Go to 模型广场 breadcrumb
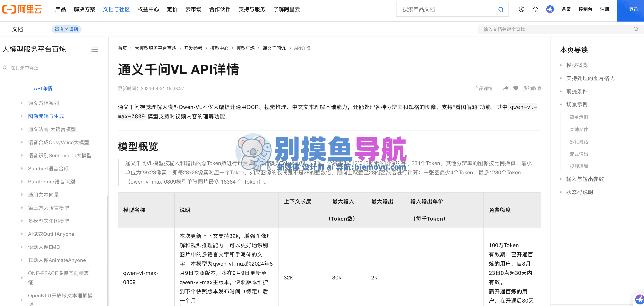This screenshot has width=644, height=306. (x=246, y=48)
